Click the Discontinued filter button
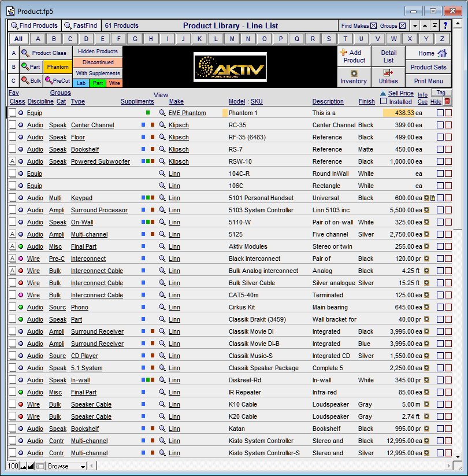Screen dimensions: 468x476 (x=98, y=62)
